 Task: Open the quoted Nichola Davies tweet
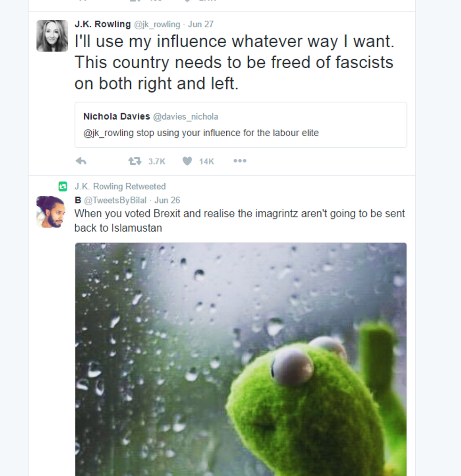point(241,125)
